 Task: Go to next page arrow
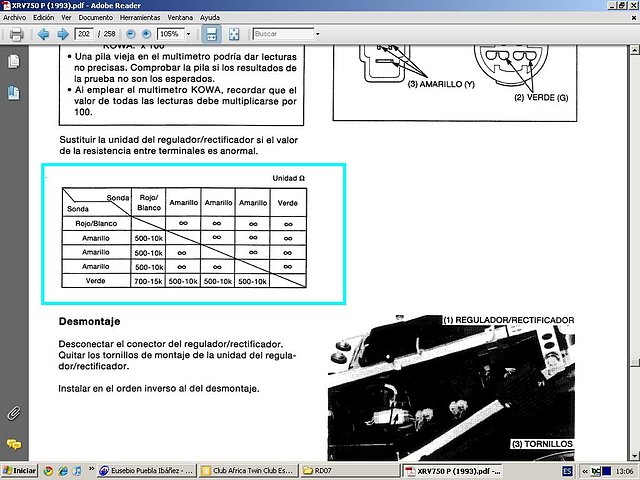(x=62, y=34)
